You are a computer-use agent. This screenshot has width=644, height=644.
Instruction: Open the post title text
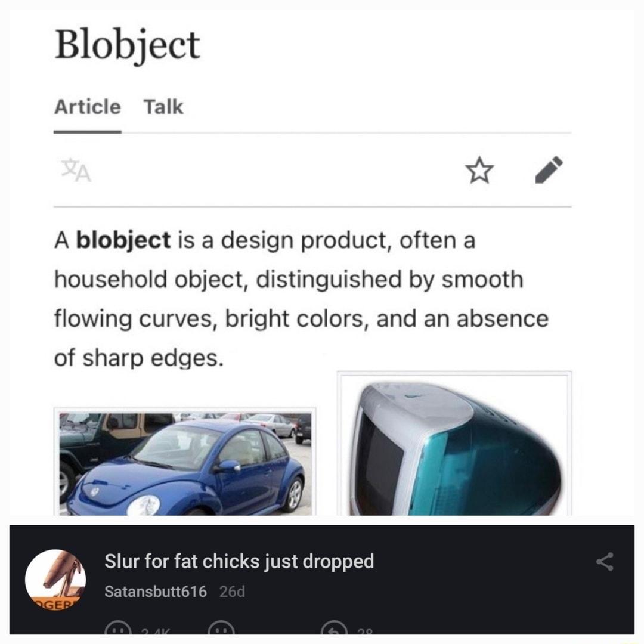point(240,561)
